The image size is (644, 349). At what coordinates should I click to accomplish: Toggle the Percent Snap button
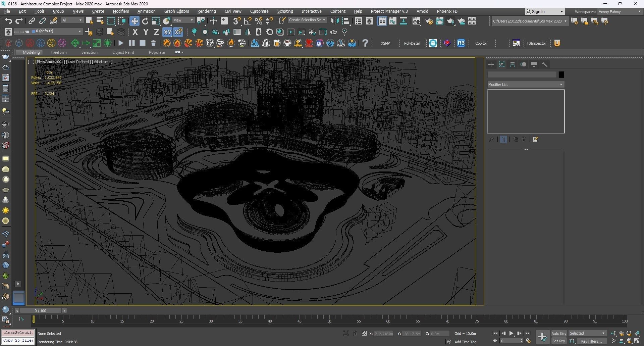click(258, 21)
